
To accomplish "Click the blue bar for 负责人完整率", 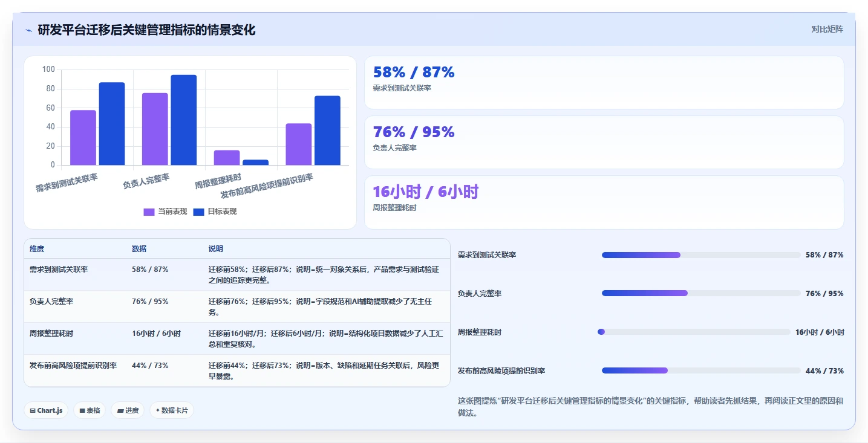I will [x=184, y=120].
